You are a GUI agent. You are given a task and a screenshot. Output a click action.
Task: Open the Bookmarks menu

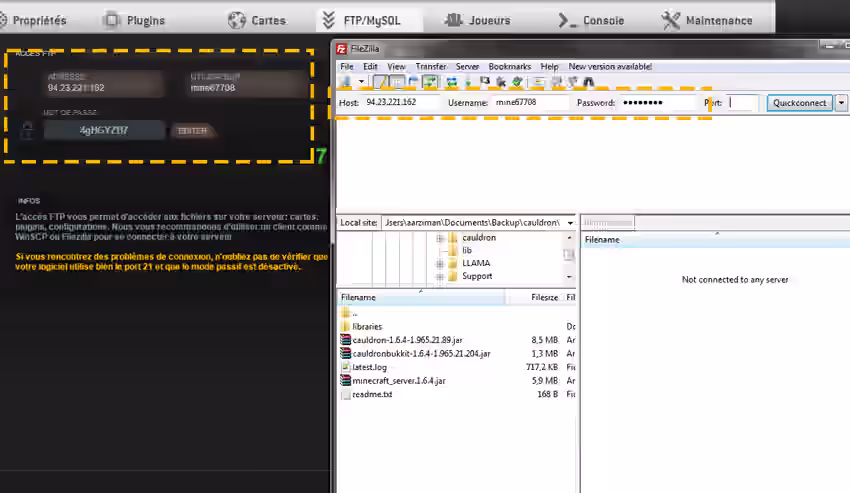(x=510, y=67)
